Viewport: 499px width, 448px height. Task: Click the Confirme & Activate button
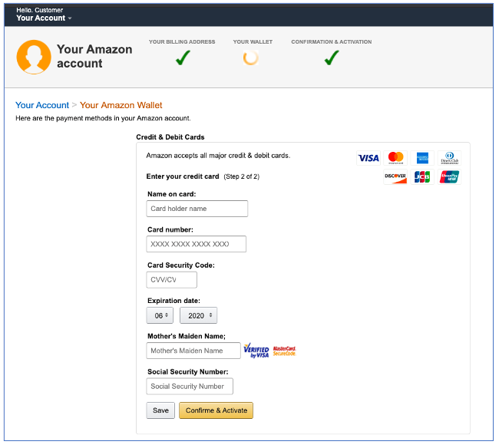click(216, 410)
